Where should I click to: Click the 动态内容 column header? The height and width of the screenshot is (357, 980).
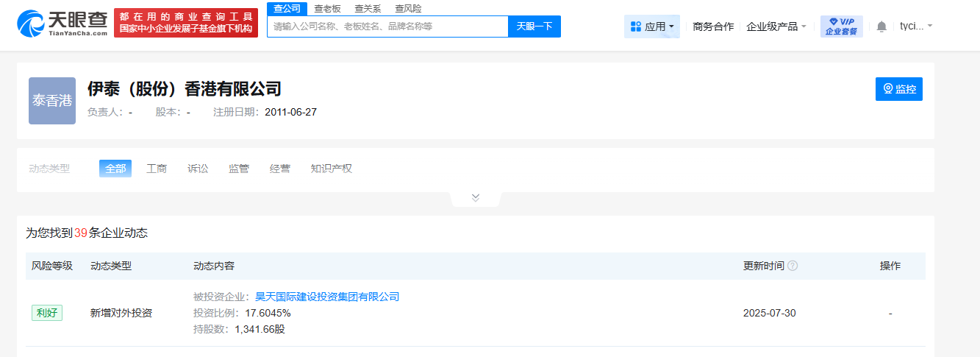[x=214, y=266]
